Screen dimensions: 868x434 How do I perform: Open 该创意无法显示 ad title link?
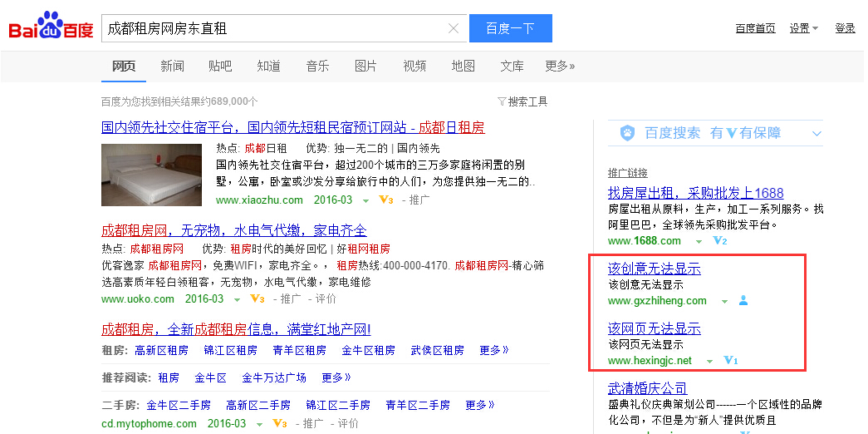tap(654, 269)
